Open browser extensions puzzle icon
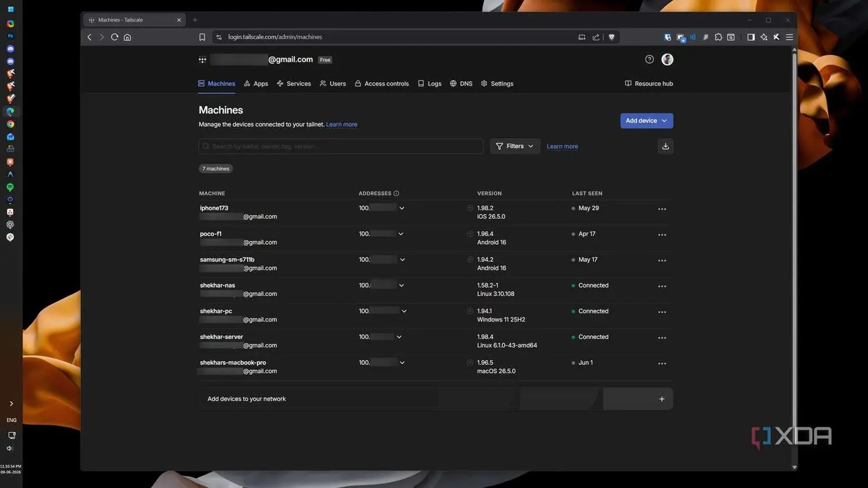Screen dimensions: 868x488 (718, 37)
